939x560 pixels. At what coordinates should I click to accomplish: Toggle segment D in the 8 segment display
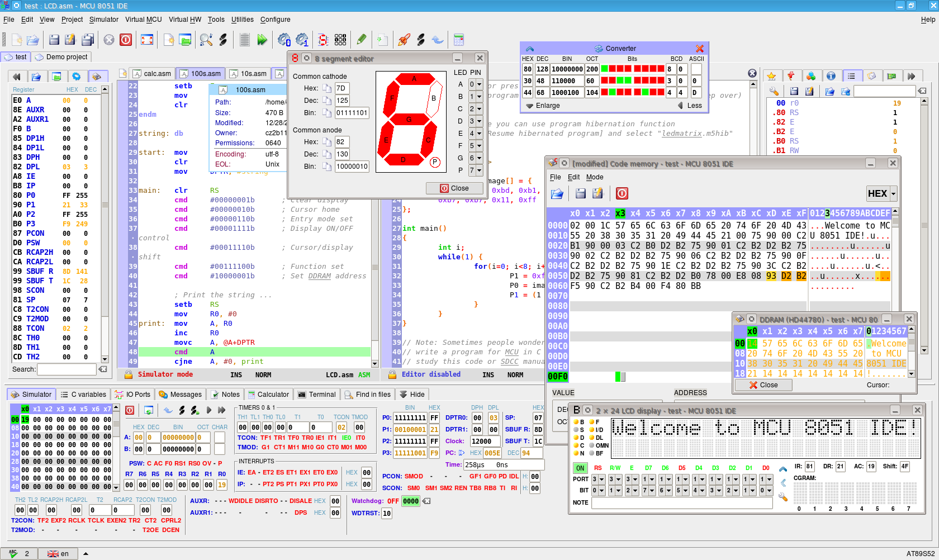coord(403,159)
